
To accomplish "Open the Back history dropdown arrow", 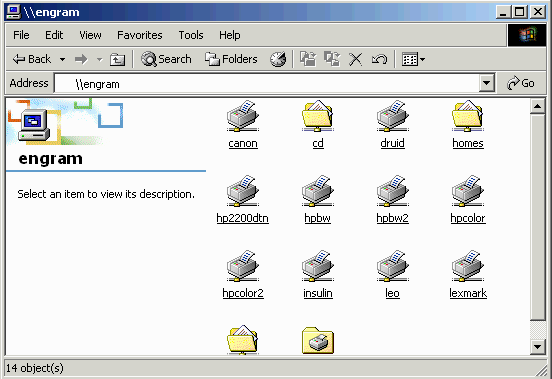I will coord(62,59).
